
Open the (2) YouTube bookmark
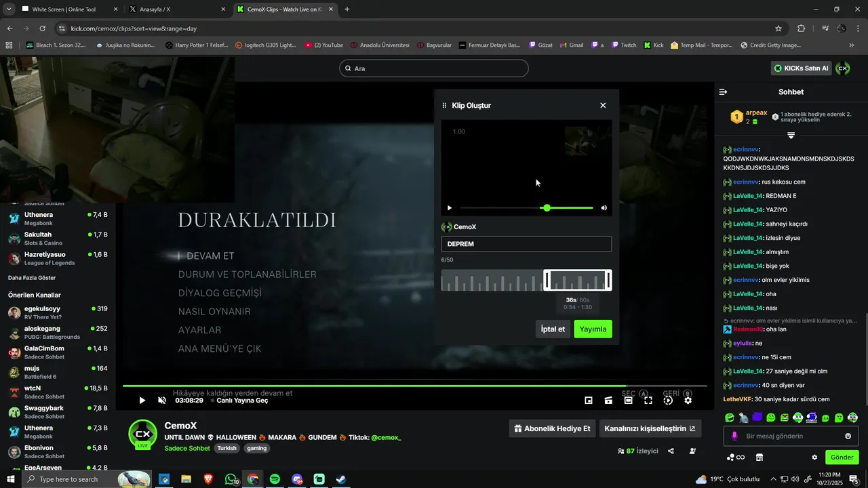(324, 45)
